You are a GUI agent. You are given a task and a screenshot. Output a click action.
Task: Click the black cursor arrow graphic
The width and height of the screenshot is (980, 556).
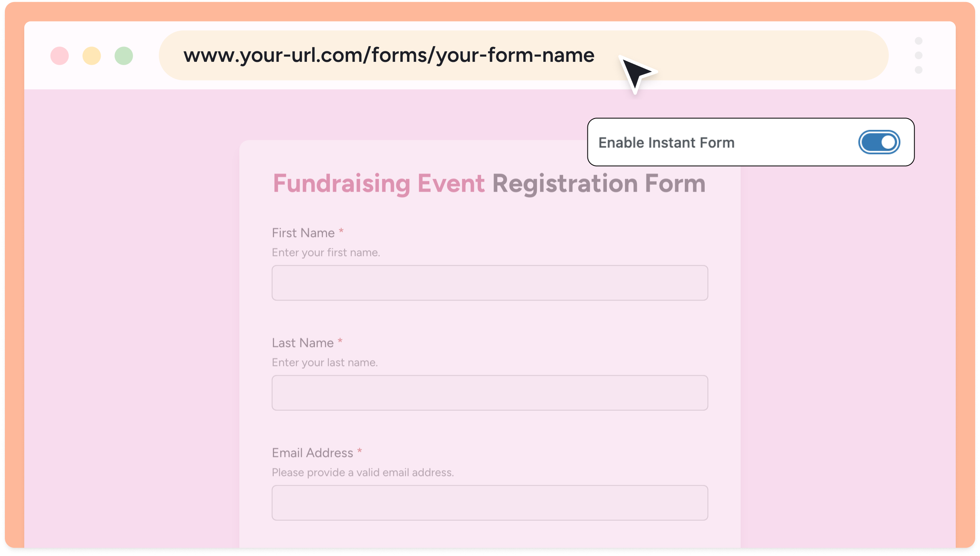(636, 74)
